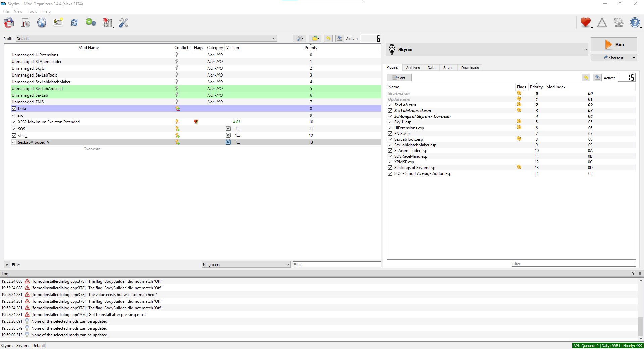Toggle the SOS mod checkbox
Screen dimensions: 644x349
[x=14, y=129]
